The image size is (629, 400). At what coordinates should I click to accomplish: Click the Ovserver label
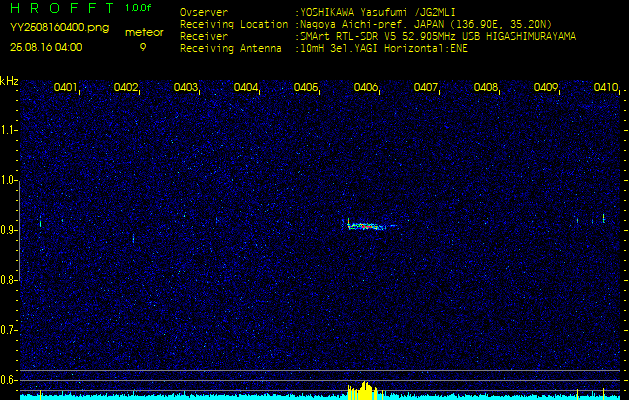pyautogui.click(x=204, y=12)
